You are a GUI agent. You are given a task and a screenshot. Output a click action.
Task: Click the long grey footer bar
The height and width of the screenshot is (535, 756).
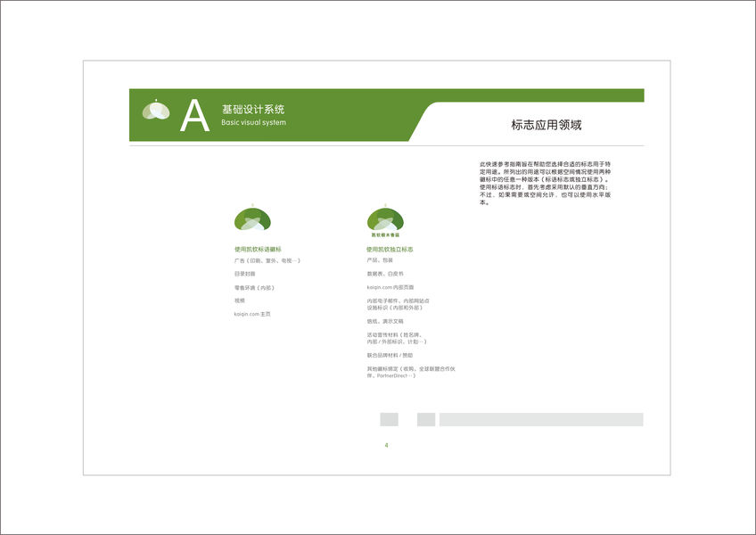pyautogui.click(x=541, y=419)
